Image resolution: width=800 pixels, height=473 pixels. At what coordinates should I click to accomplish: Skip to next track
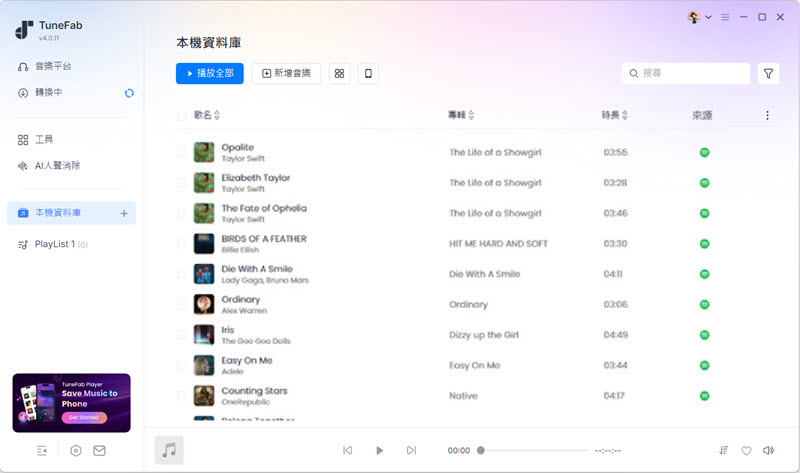[x=411, y=450]
